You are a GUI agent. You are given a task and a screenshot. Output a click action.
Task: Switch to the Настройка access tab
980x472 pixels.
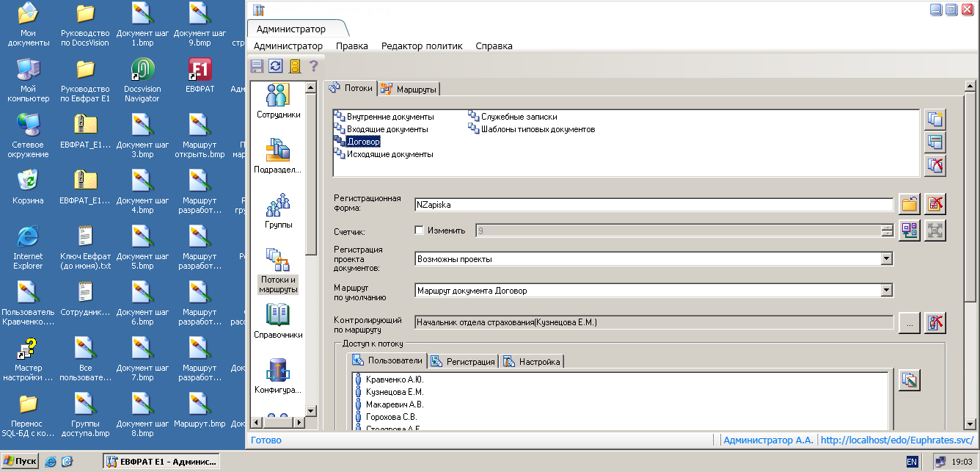(532, 362)
